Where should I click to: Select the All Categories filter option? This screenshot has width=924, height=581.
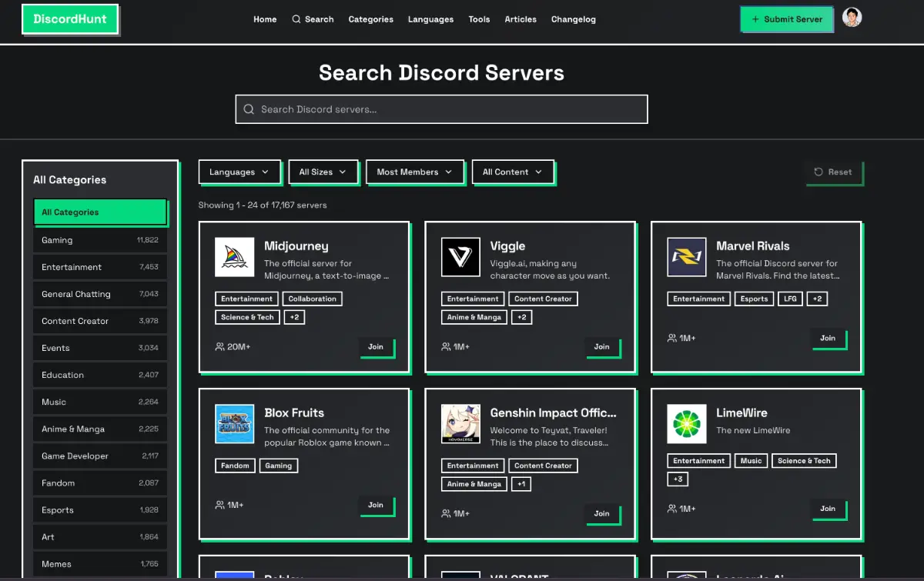pos(101,212)
